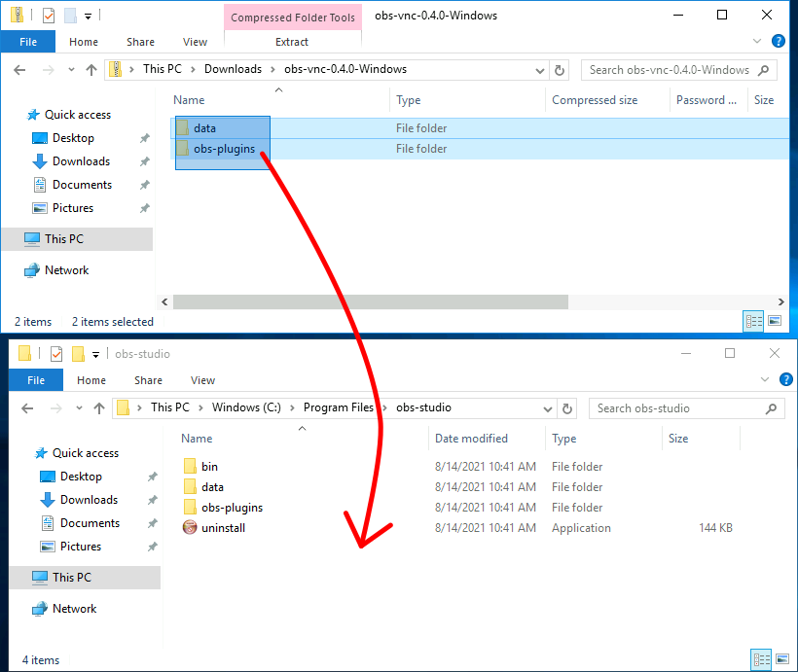Click Windows (C:) breadcrumb in obs-studio address bar
The image size is (798, 672).
pyautogui.click(x=246, y=407)
